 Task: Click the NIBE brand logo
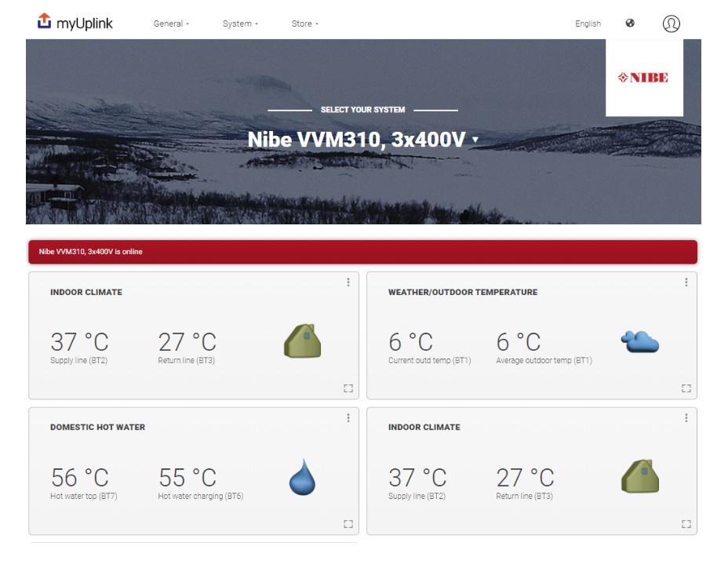point(644,78)
